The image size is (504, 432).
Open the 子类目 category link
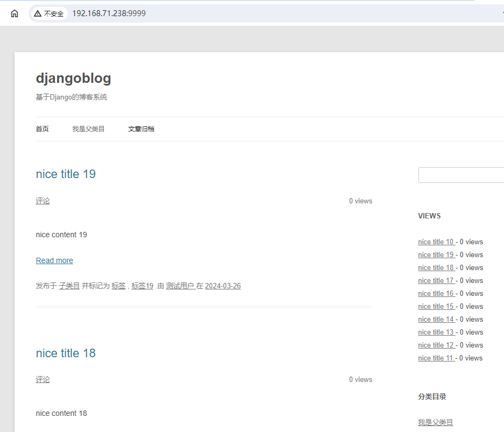pos(69,286)
